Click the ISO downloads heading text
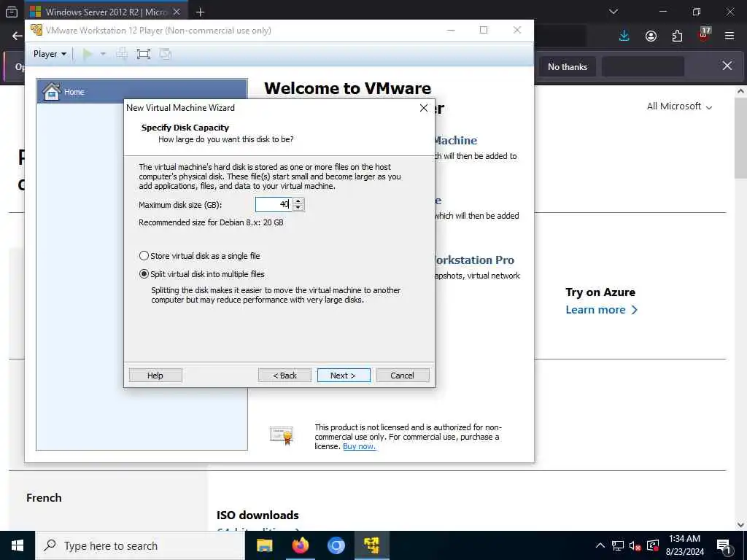The image size is (747, 560). click(x=258, y=516)
